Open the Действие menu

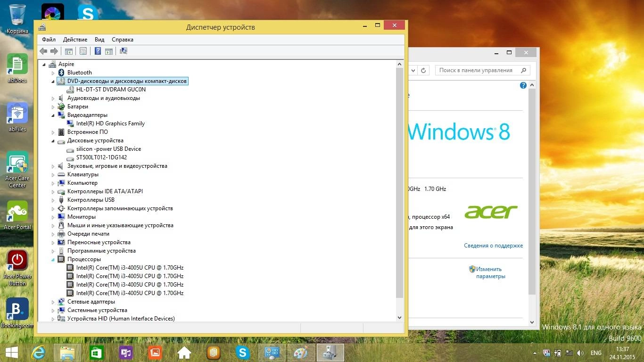pos(75,40)
